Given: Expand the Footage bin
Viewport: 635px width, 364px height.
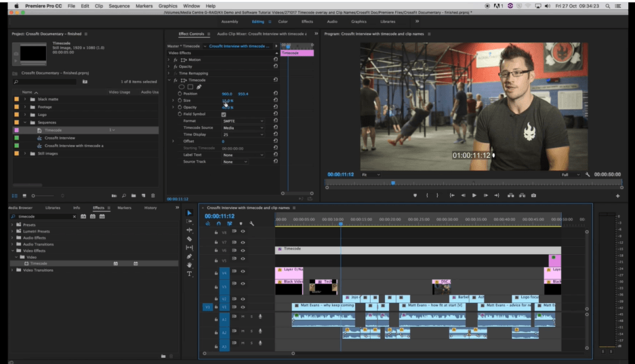Looking at the screenshot, I should (25, 107).
